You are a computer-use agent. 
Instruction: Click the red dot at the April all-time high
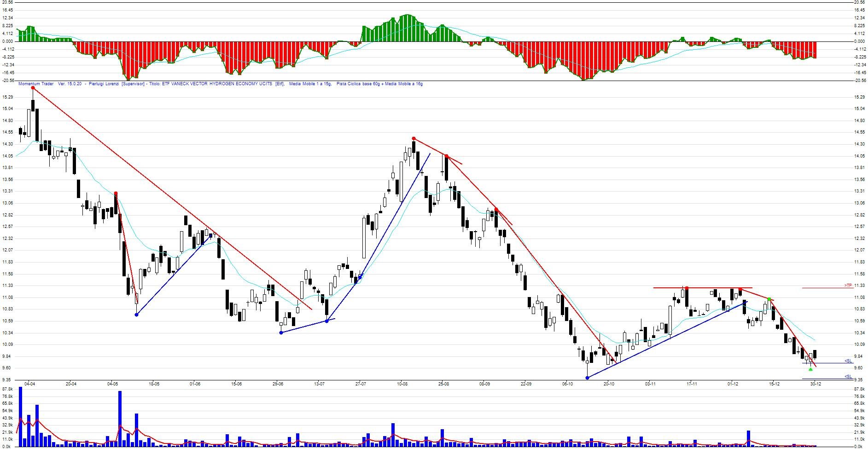point(33,87)
